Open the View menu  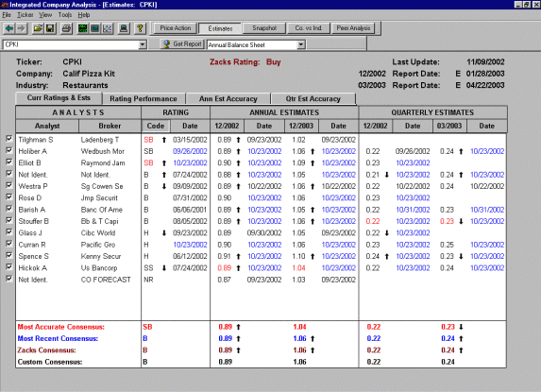[45, 15]
